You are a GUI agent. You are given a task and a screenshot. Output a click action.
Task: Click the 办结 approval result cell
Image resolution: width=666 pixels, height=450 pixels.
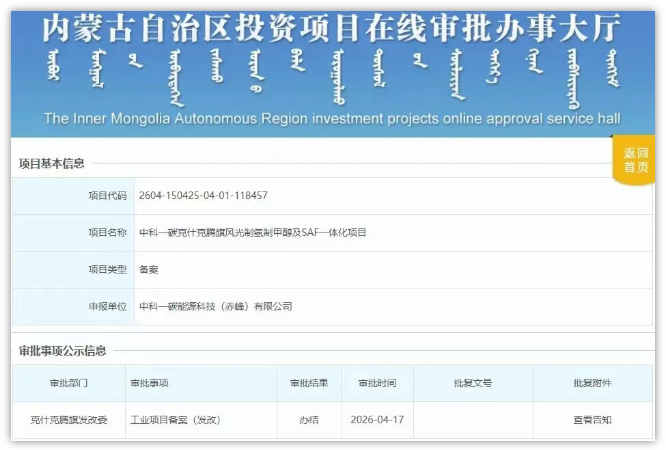(309, 420)
